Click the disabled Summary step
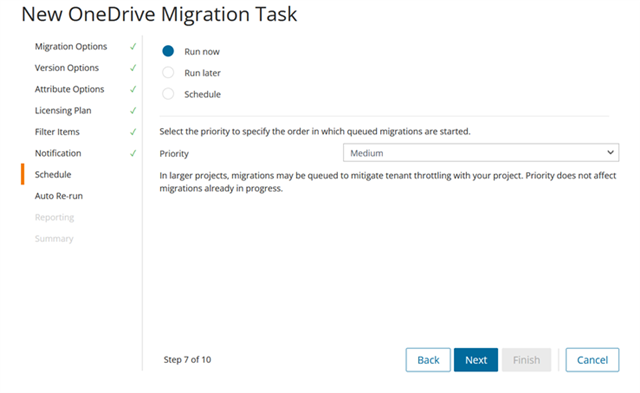This screenshot has width=640, height=393. click(x=54, y=239)
